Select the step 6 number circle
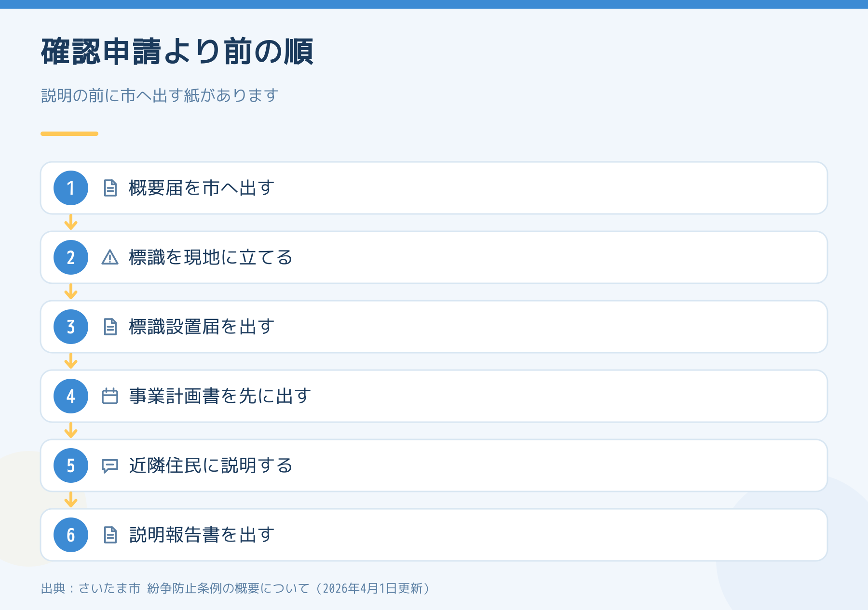The image size is (868, 610). click(x=71, y=535)
